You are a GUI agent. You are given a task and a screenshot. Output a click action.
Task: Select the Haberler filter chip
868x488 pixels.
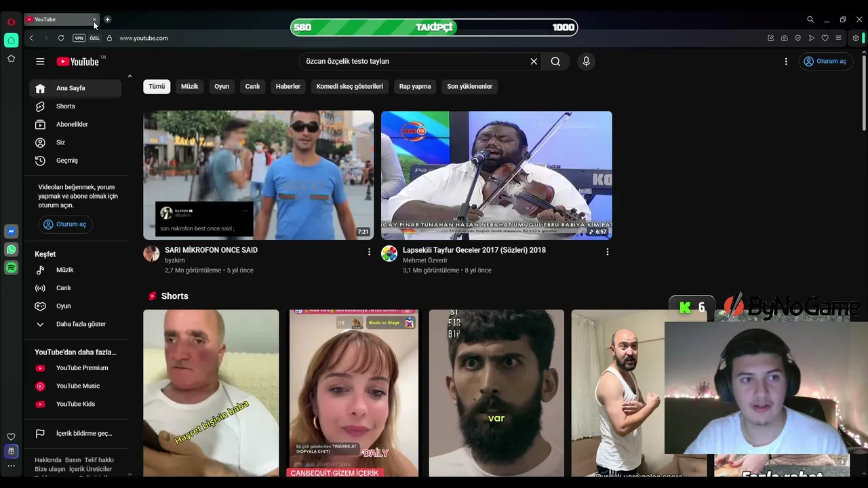click(288, 86)
